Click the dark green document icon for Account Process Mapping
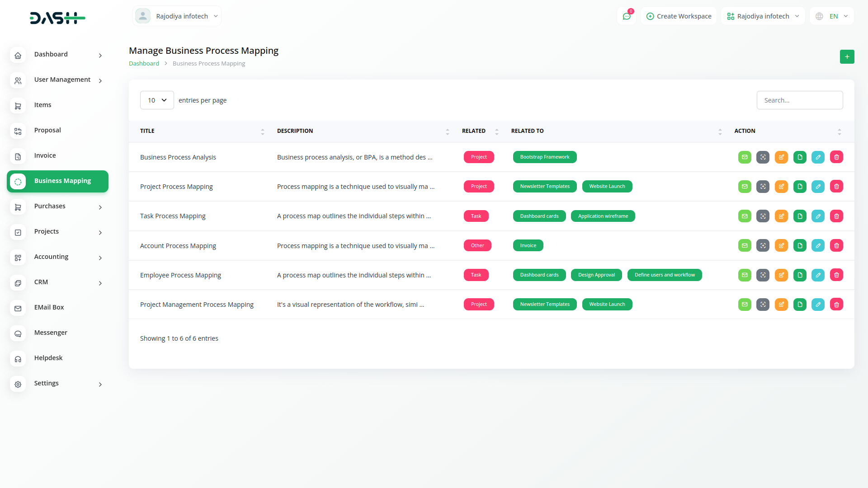The width and height of the screenshot is (868, 488). 800,246
